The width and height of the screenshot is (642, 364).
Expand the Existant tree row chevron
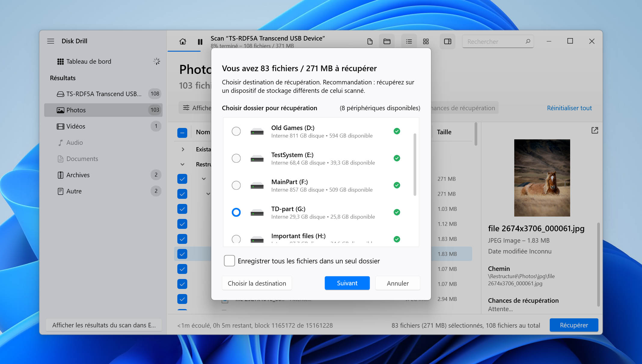[183, 149]
